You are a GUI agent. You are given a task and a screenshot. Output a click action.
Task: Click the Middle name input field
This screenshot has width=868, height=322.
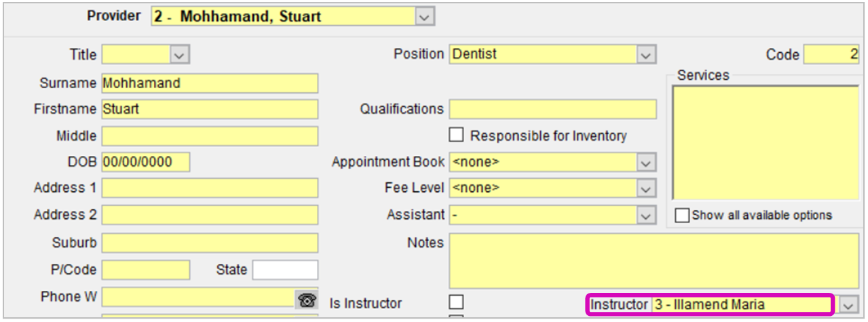point(210,136)
